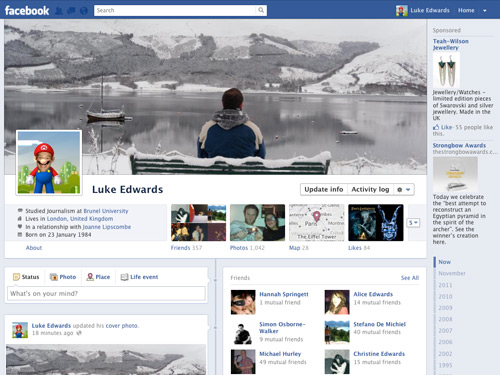Click Hannah Springett's photo thumbnail
Screen dimensions: 500x375
coord(243,302)
